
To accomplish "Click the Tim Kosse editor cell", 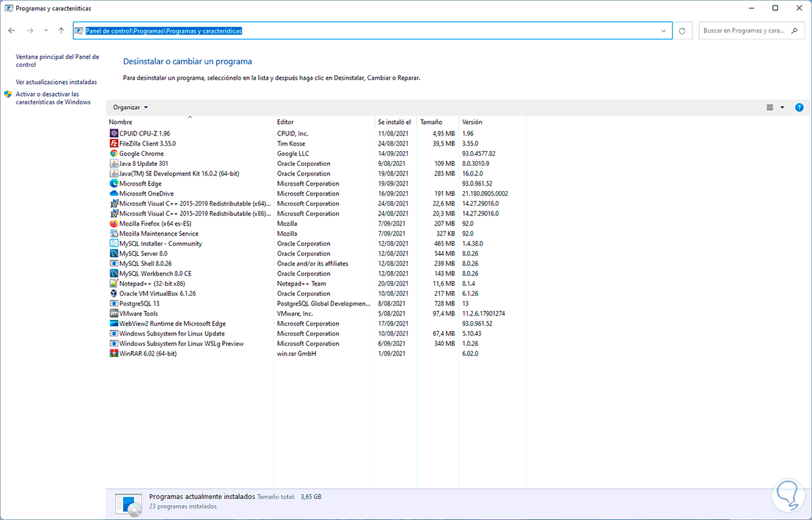I will tap(291, 144).
